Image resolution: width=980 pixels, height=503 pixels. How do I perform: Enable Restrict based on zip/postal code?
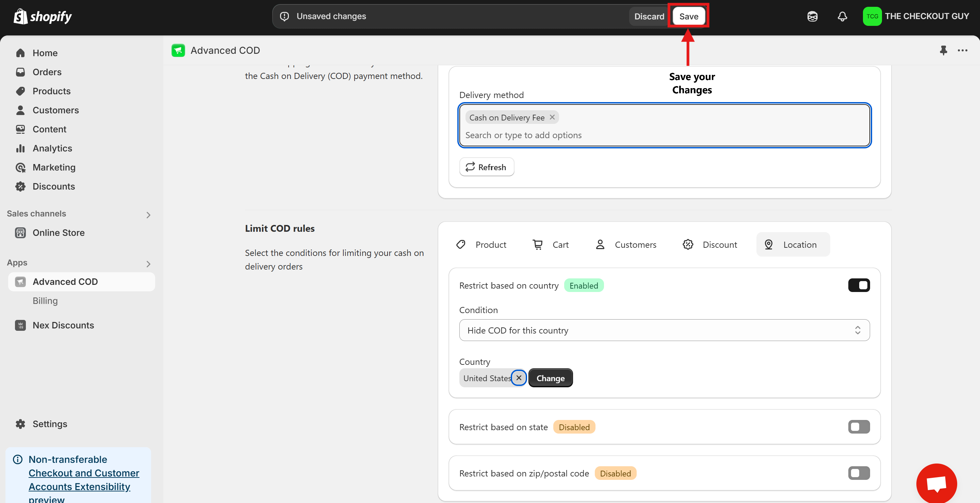pyautogui.click(x=859, y=473)
